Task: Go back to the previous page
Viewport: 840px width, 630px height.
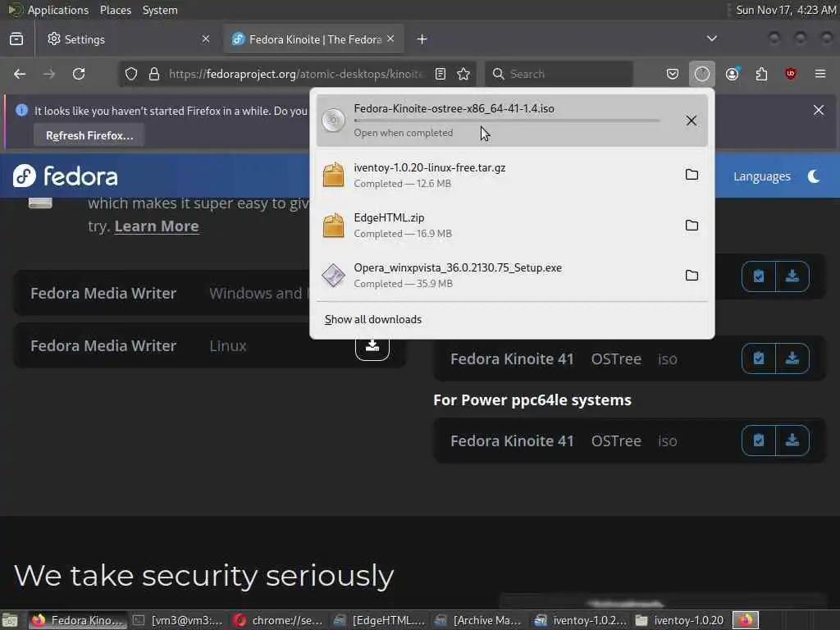Action: coord(20,74)
